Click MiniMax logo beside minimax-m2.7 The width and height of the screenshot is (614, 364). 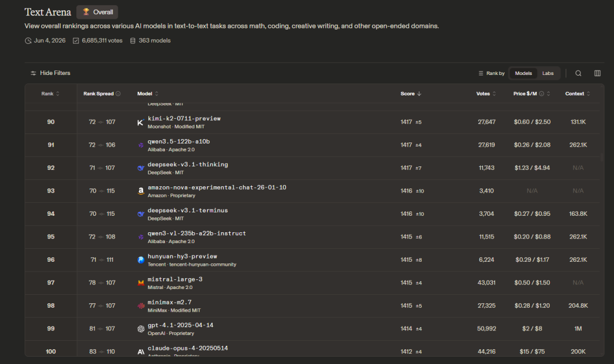click(x=141, y=306)
